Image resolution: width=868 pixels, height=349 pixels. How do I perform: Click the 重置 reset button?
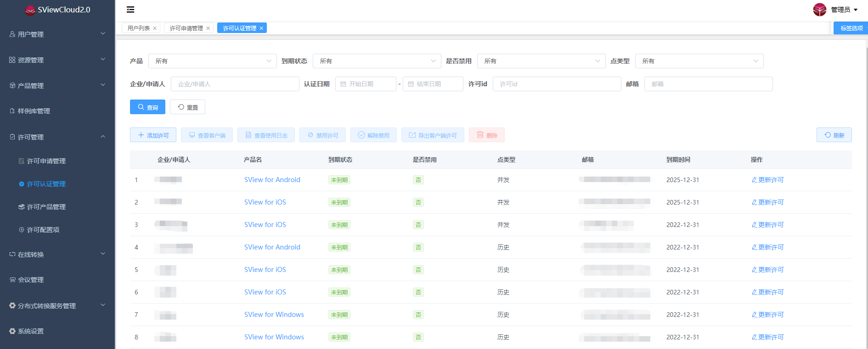187,107
